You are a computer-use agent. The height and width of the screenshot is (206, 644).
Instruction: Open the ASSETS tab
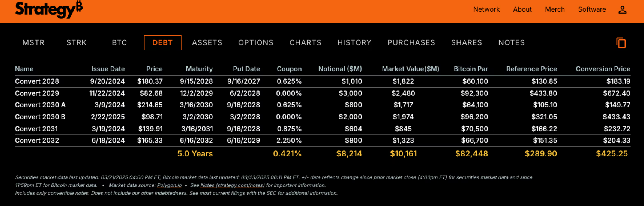(x=207, y=43)
